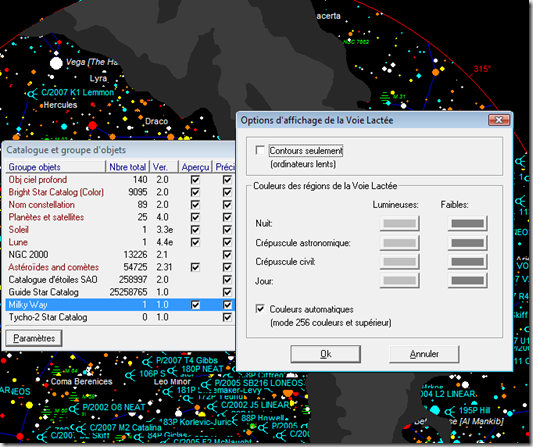This screenshot has height=447, width=533.
Task: Click the Lyra constellation label
Action: tap(99, 79)
